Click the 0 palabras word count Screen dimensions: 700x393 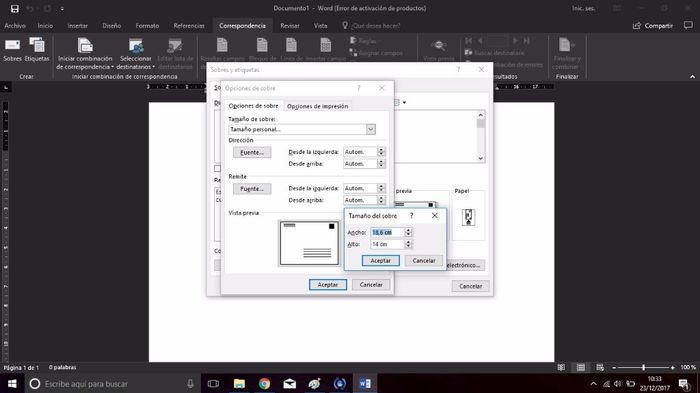[62, 368]
